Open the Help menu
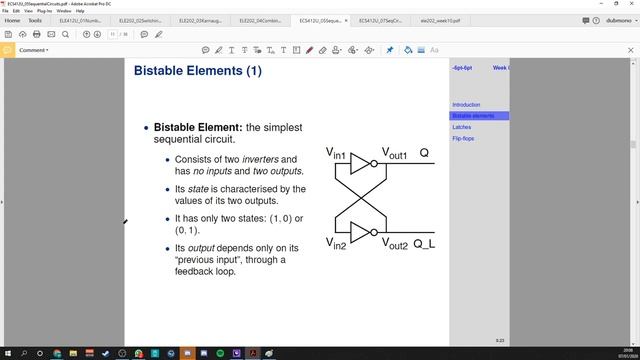 80,11
